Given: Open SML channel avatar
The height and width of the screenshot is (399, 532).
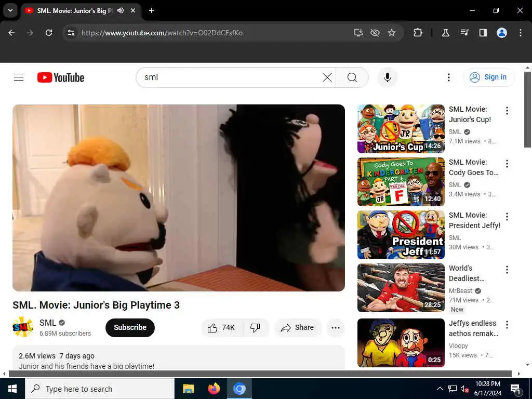Looking at the screenshot, I should tap(23, 327).
